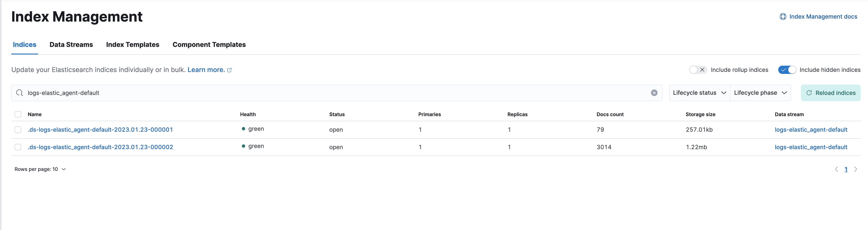Open the Lifecycle status dropdown
Viewport: 868px width, 230px height.
699,93
